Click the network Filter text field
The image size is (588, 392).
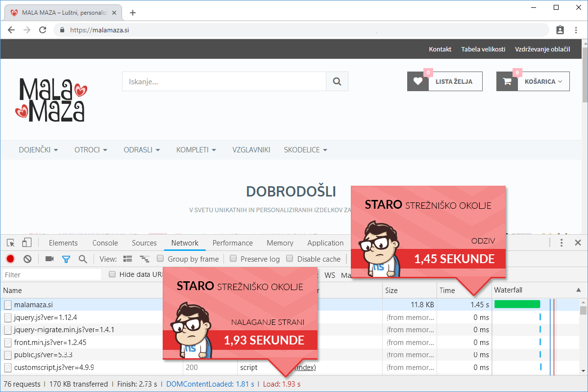click(x=51, y=275)
